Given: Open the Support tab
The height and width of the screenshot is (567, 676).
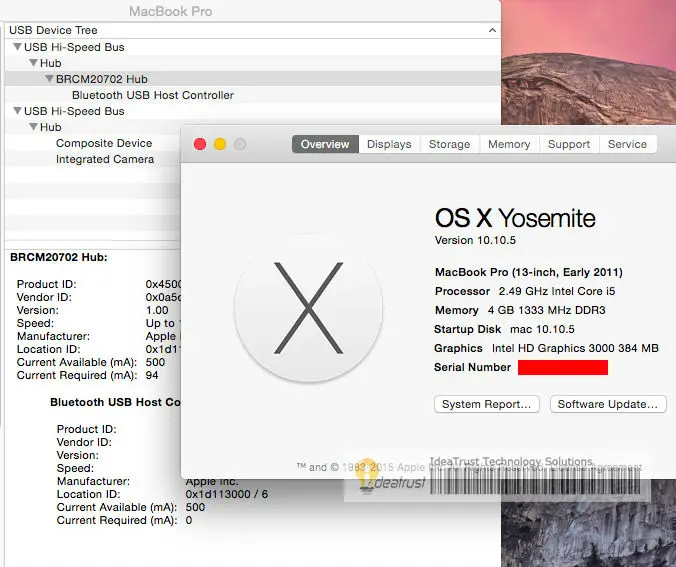Looking at the screenshot, I should click(x=569, y=144).
